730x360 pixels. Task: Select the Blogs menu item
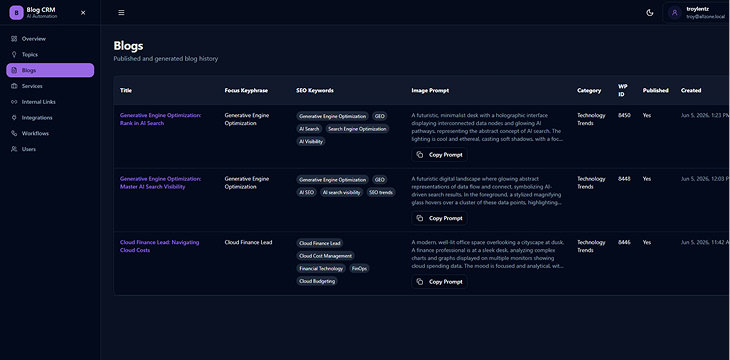coord(50,70)
